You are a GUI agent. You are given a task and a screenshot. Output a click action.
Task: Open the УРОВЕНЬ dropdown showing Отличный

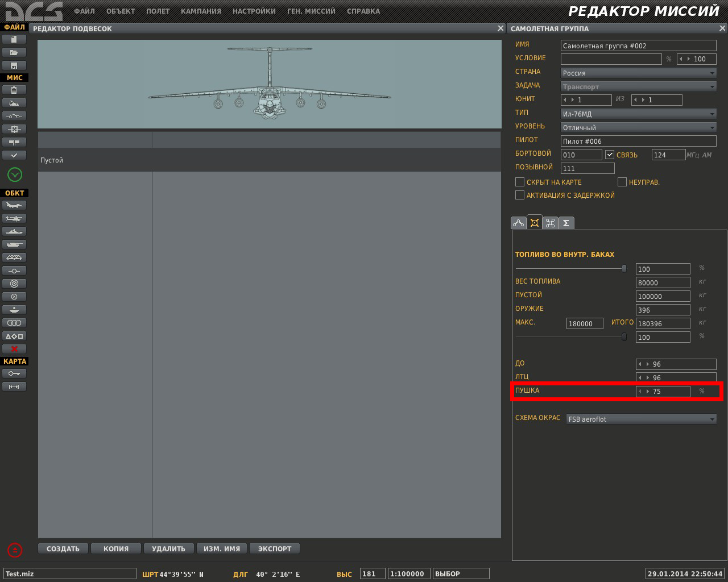(x=639, y=127)
